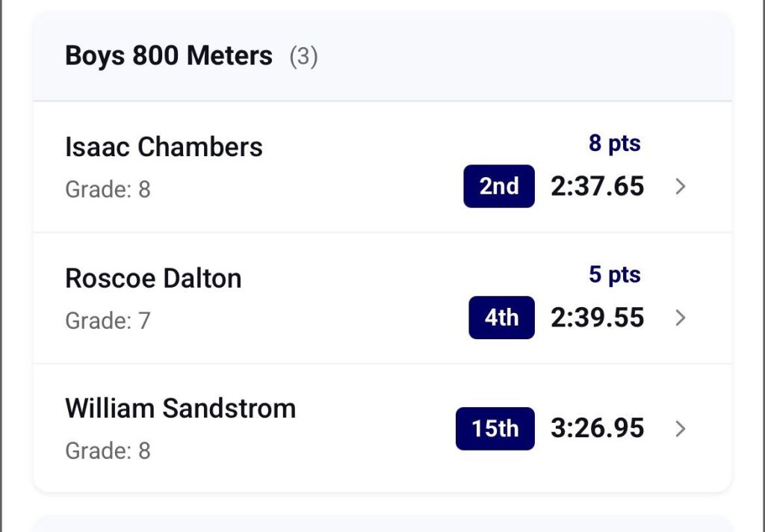Select William Sandstrom athlete name
The width and height of the screenshot is (765, 532).
(180, 409)
